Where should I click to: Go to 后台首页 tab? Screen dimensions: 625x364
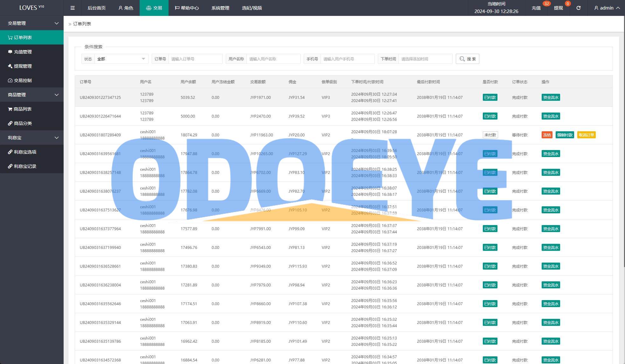pyautogui.click(x=96, y=8)
